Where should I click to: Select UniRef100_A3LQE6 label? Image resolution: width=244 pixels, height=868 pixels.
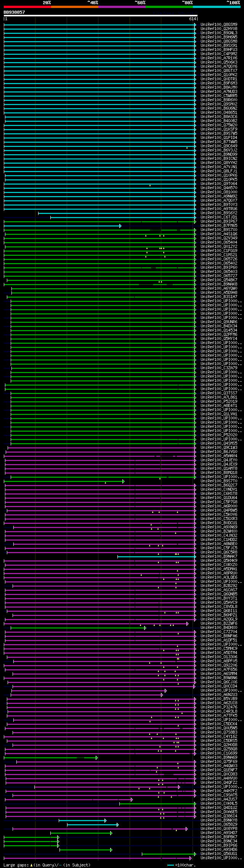click(x=219, y=578)
